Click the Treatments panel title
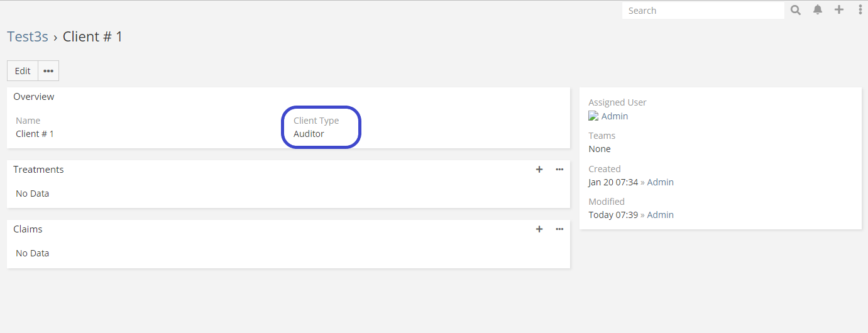Screen dimensions: 868x333 [x=38, y=170]
